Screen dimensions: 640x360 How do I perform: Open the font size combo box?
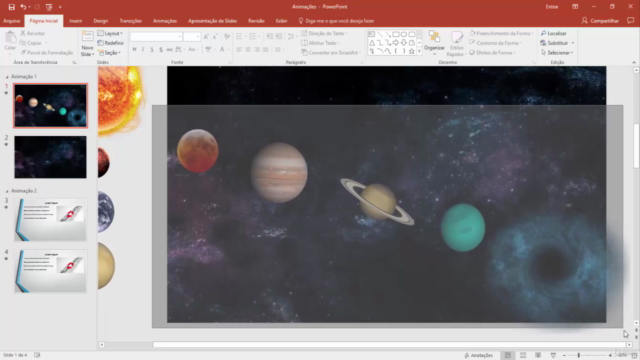192,37
